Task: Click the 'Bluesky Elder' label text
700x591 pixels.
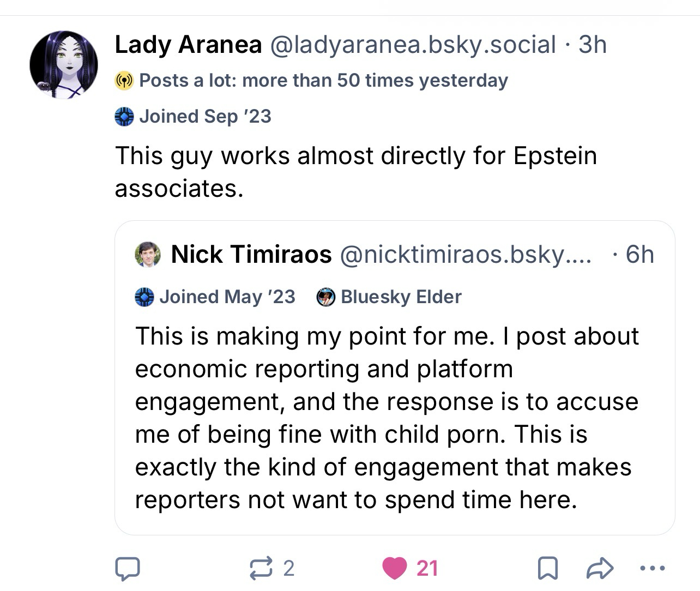Action: click(401, 297)
